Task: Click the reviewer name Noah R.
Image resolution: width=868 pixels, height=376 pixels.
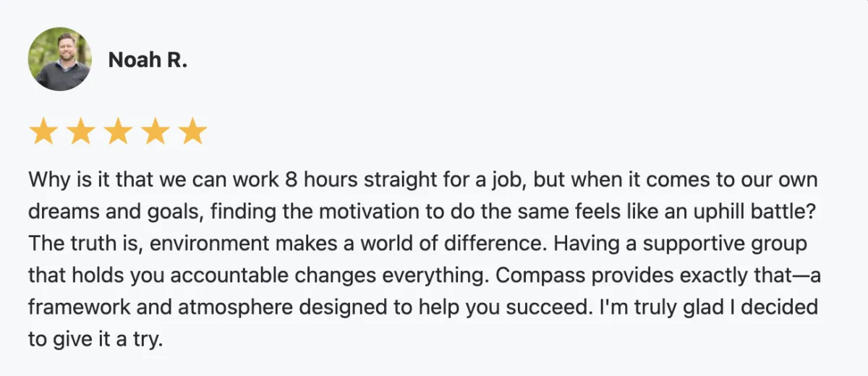Action: click(x=148, y=60)
